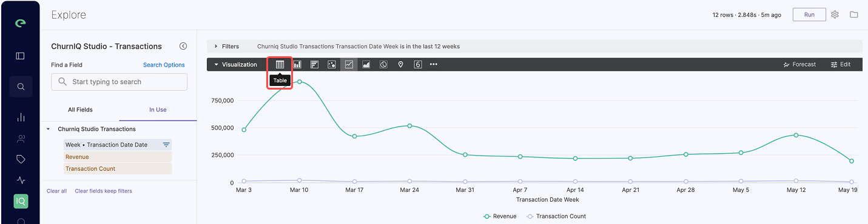This screenshot has width=868, height=224.
Task: Open more visualization types ellipsis
Action: [x=434, y=64]
